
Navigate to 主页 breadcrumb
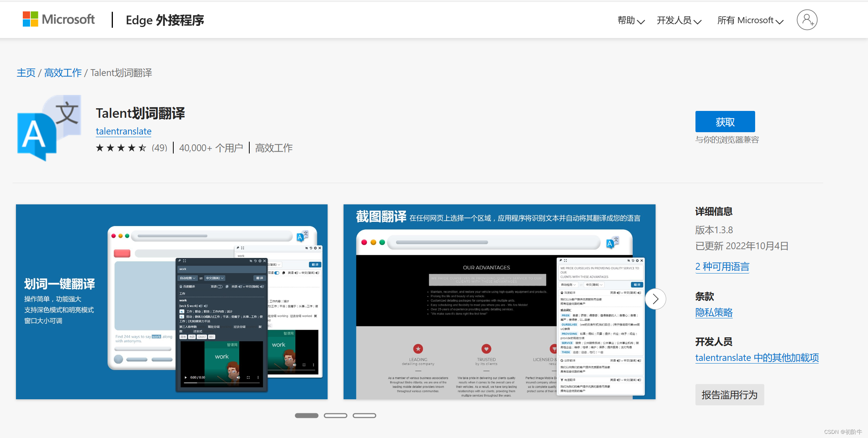pos(25,73)
